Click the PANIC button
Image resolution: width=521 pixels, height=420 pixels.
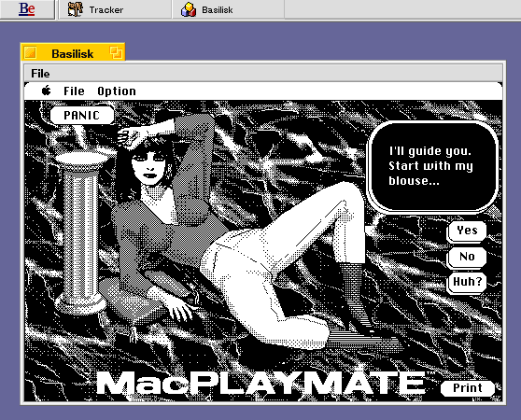click(x=82, y=115)
